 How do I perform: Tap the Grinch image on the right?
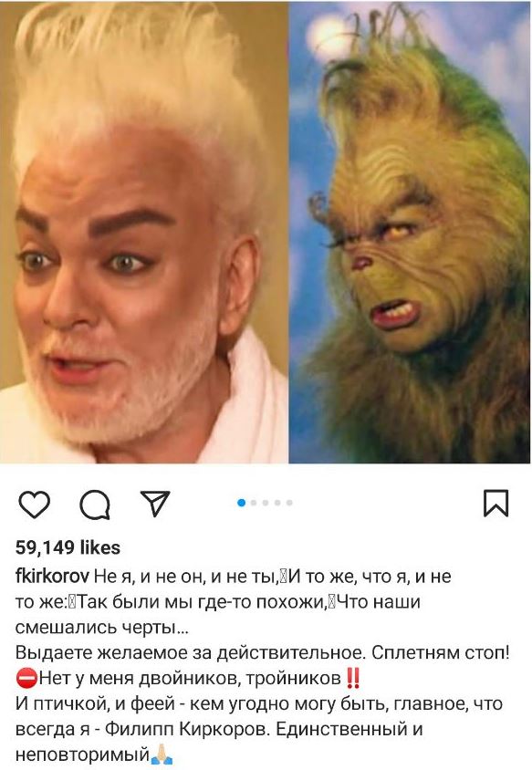tap(410, 232)
